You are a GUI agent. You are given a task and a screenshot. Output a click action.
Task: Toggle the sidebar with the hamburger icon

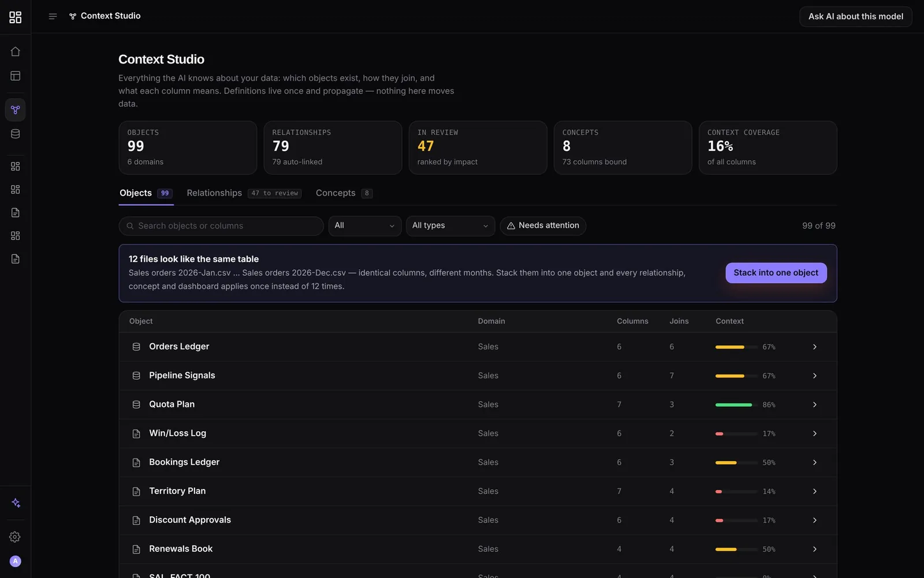53,16
